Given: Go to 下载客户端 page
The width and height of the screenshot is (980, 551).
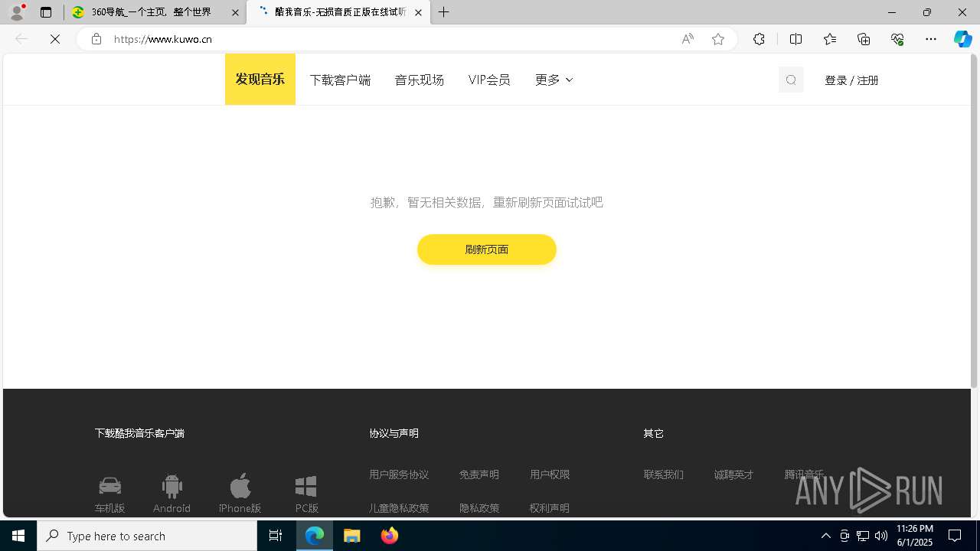Looking at the screenshot, I should point(340,80).
